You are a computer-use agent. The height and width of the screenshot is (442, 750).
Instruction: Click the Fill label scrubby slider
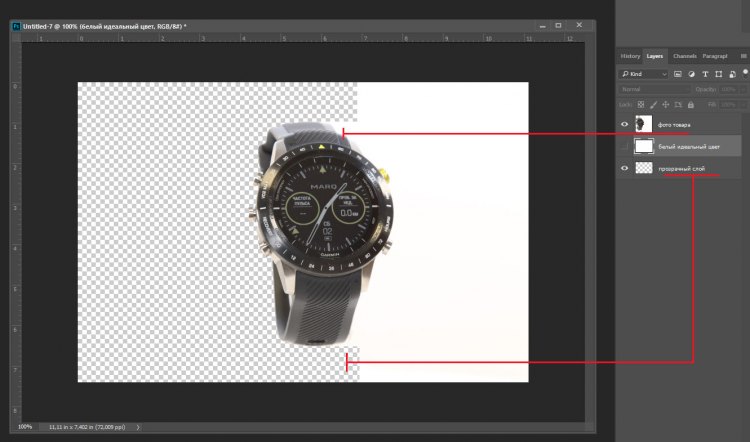pyautogui.click(x=712, y=104)
